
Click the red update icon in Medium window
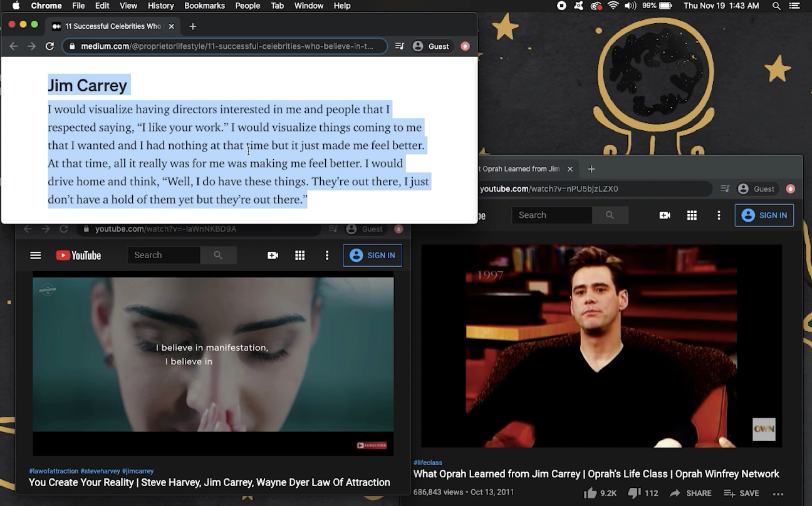coord(465,46)
